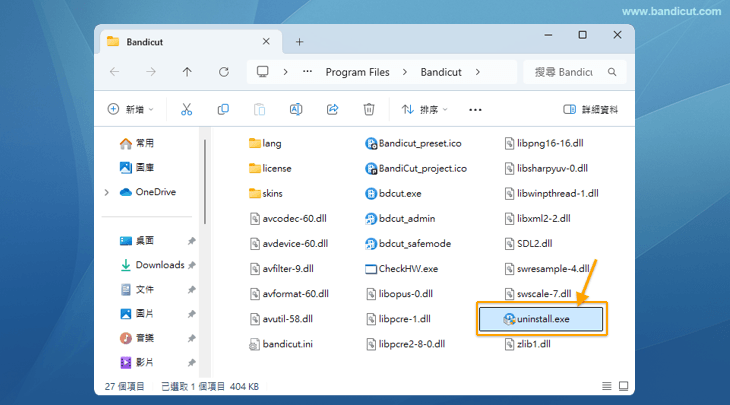This screenshot has height=405, width=730.
Task: Click the Share icon in toolbar
Action: [332, 109]
